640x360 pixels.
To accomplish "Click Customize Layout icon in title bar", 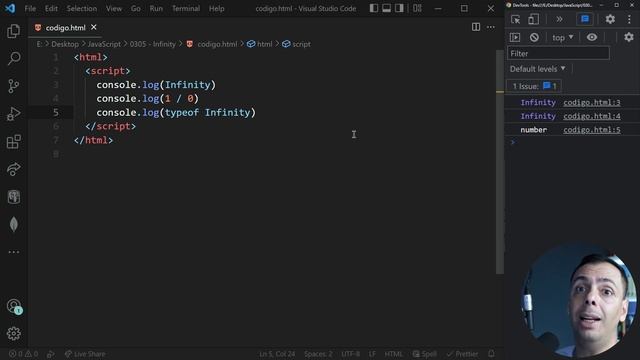I will click(x=417, y=8).
